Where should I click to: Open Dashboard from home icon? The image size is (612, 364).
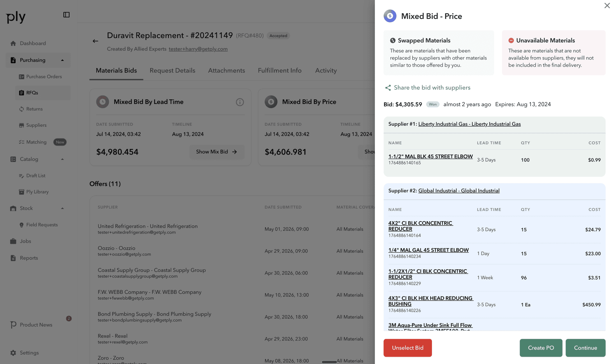coord(13,43)
